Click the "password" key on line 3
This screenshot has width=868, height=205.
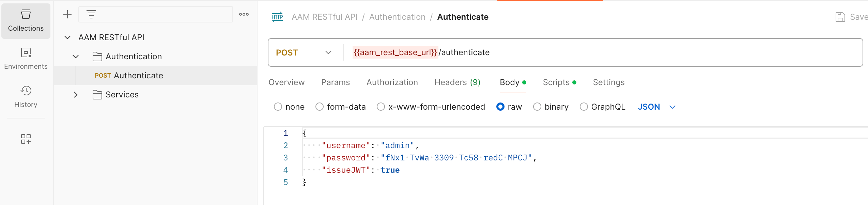click(346, 158)
